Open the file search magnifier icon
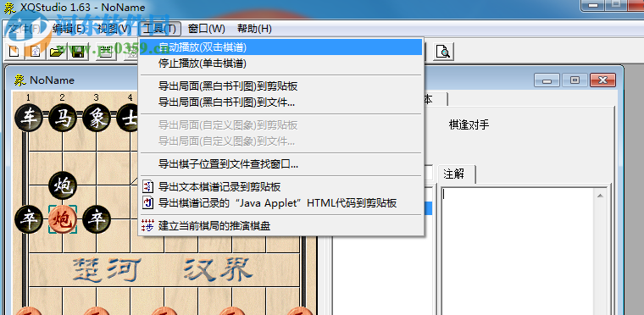644x315 pixels. [443, 52]
